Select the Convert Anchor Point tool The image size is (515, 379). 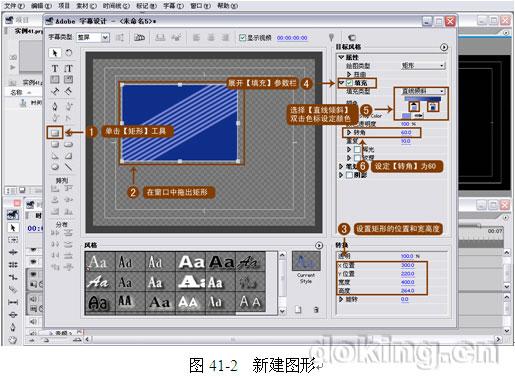click(x=68, y=118)
